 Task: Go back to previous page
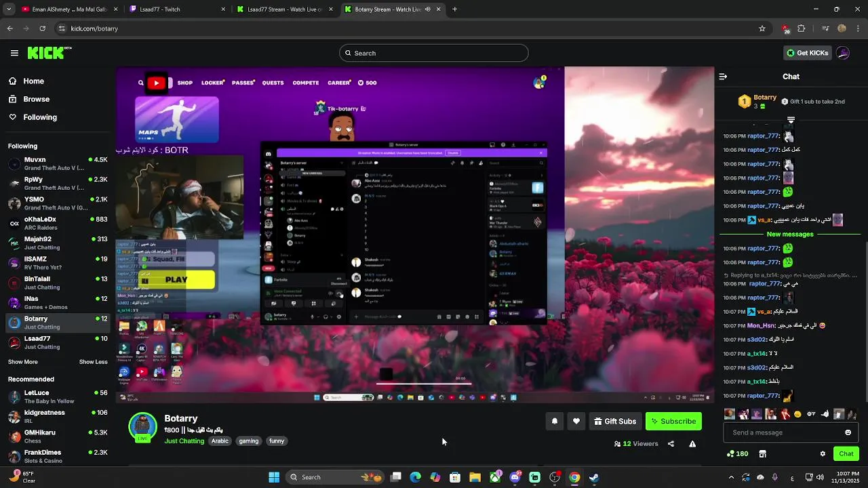[9, 28]
